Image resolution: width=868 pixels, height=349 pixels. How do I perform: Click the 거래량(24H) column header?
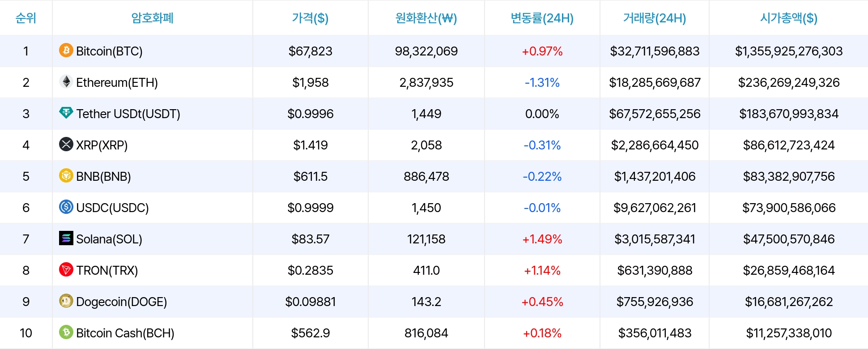[x=654, y=18]
